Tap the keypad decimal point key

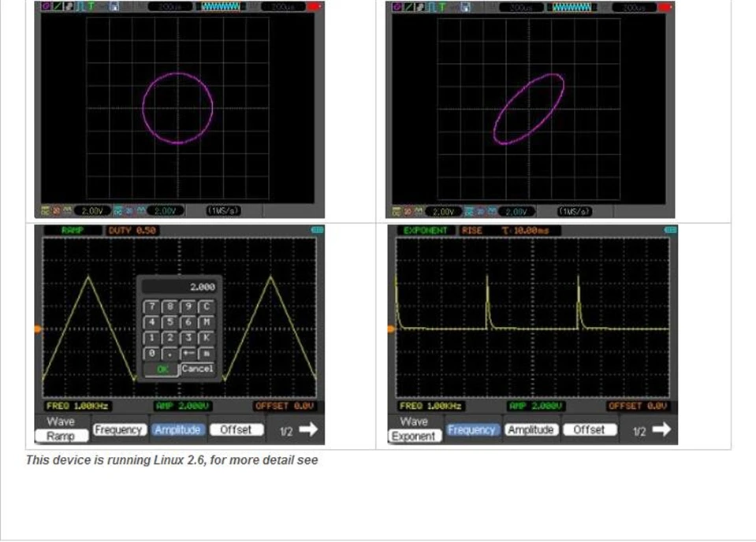[169, 353]
